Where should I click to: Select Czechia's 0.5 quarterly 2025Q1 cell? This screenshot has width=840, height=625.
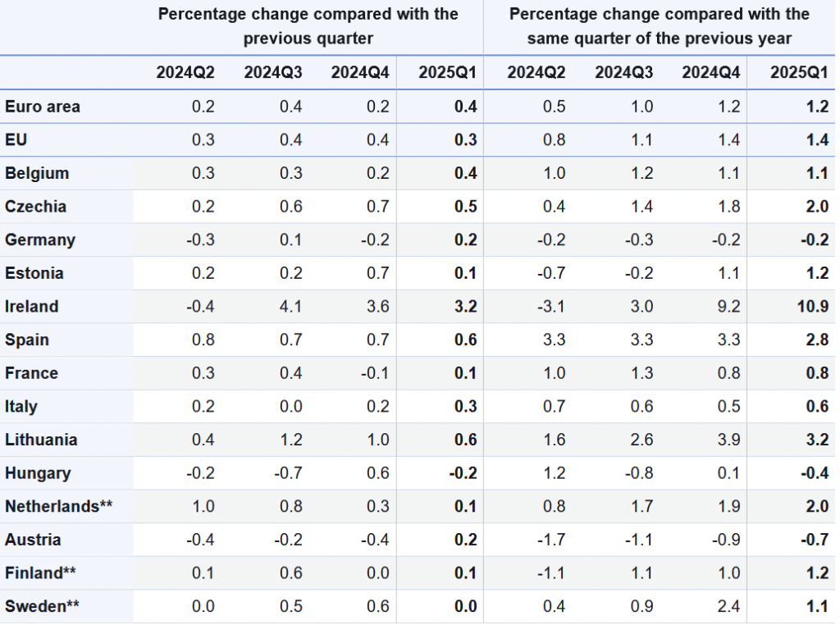(x=465, y=207)
